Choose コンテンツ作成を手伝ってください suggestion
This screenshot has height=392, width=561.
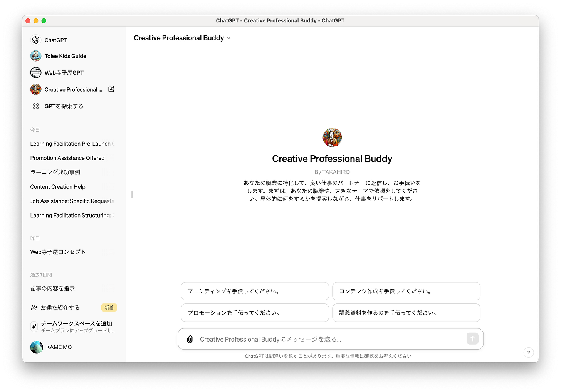pos(406,291)
